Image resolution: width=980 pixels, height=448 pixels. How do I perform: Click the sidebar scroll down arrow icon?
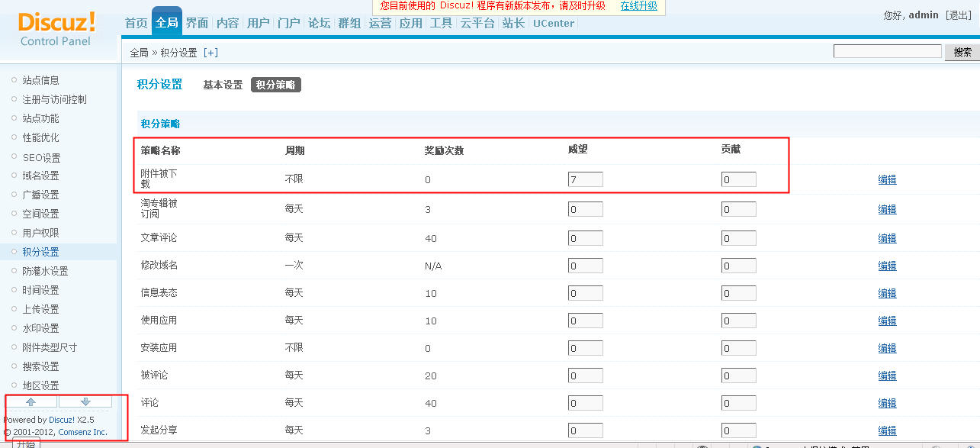coord(85,401)
